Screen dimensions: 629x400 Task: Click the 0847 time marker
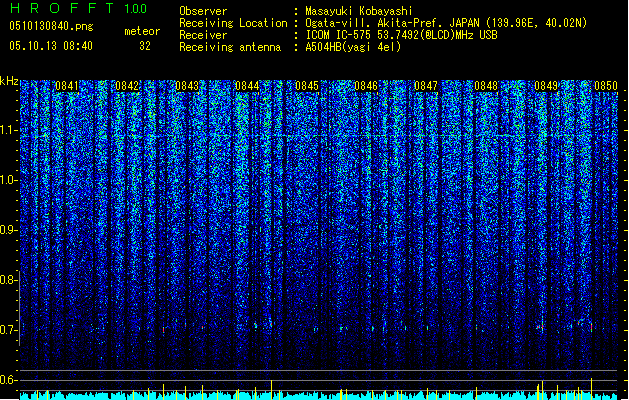(426, 86)
